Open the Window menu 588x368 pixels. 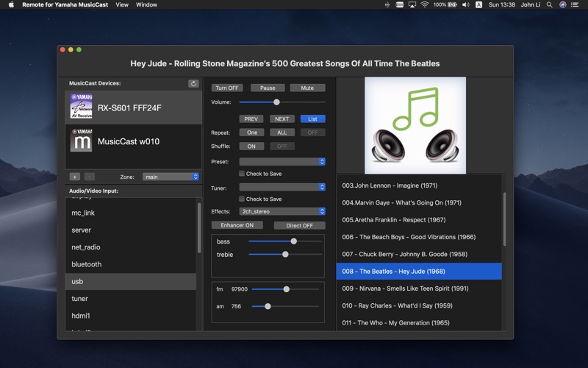point(146,4)
